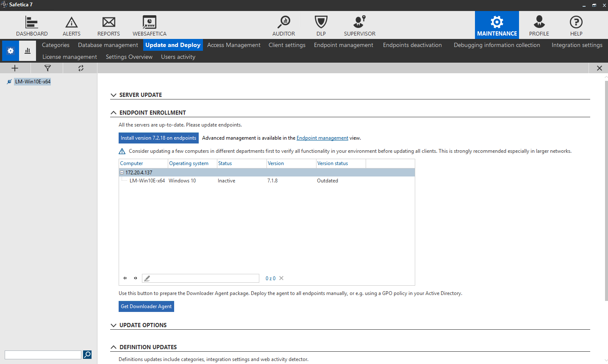Close the panel with the X icon
Image resolution: width=608 pixels, height=364 pixels.
point(600,68)
